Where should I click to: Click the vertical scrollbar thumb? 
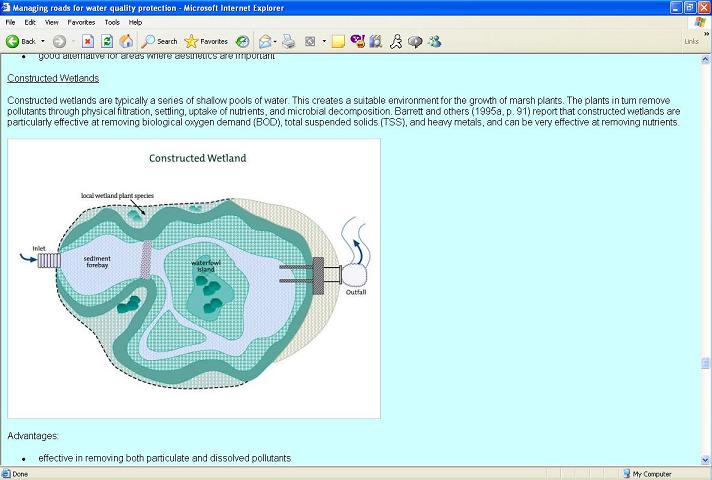705,363
